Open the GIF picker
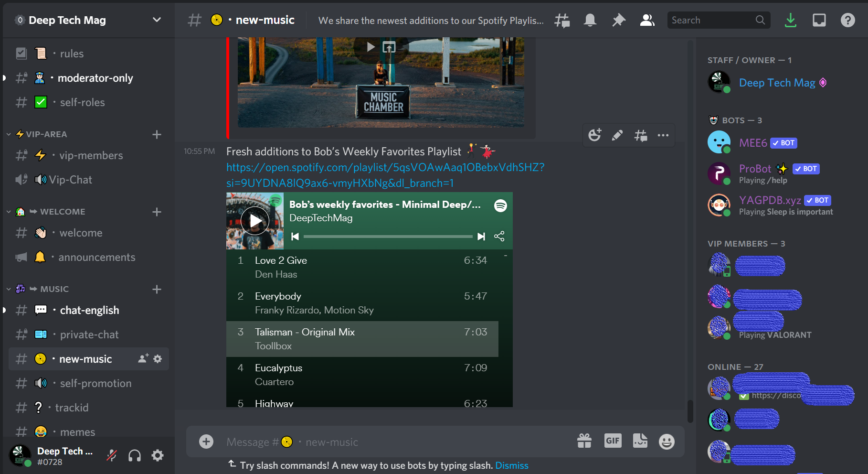The height and width of the screenshot is (474, 868). [613, 441]
